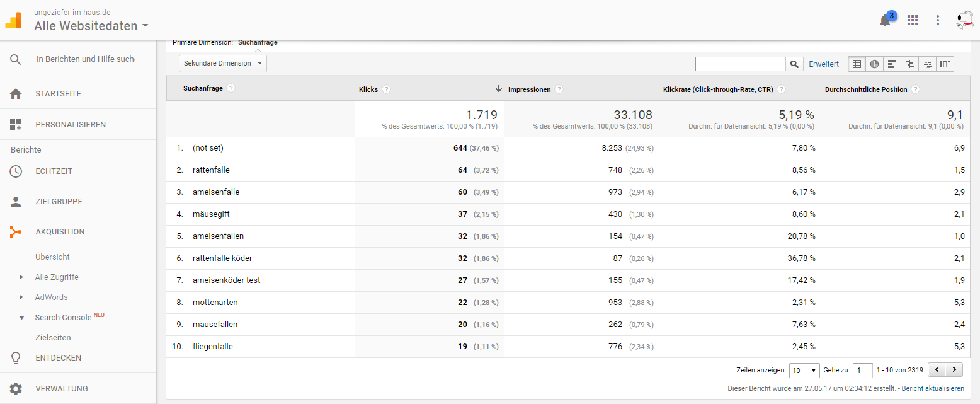
Task: Sort by Durchschnittliche Position column header
Action: click(866, 89)
